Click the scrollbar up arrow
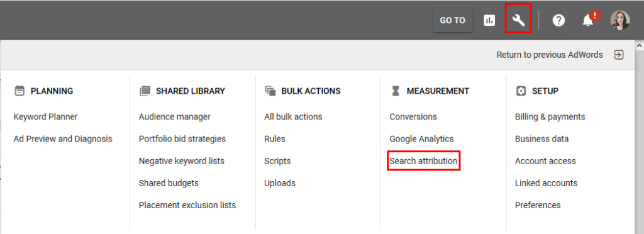 pyautogui.click(x=640, y=44)
